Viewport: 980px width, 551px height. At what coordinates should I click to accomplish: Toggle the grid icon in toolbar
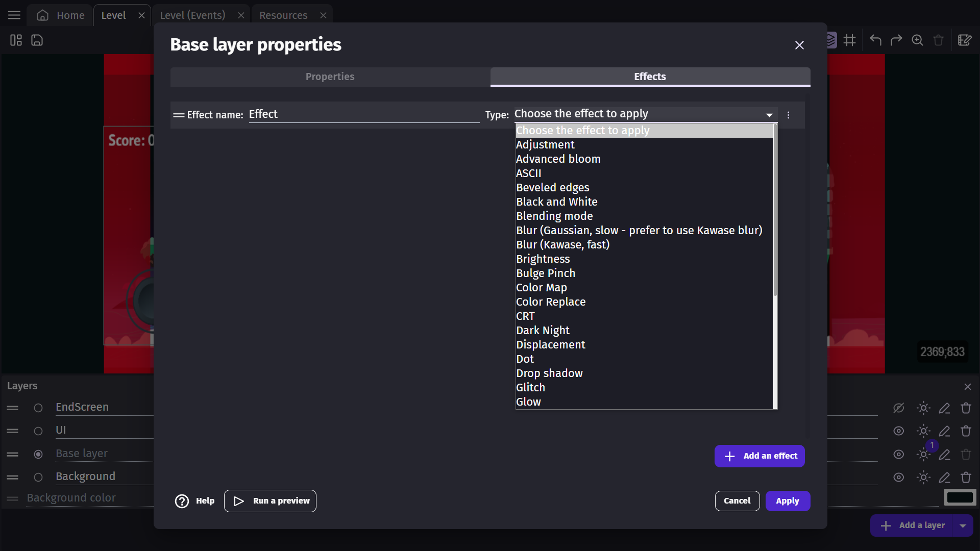pyautogui.click(x=850, y=40)
